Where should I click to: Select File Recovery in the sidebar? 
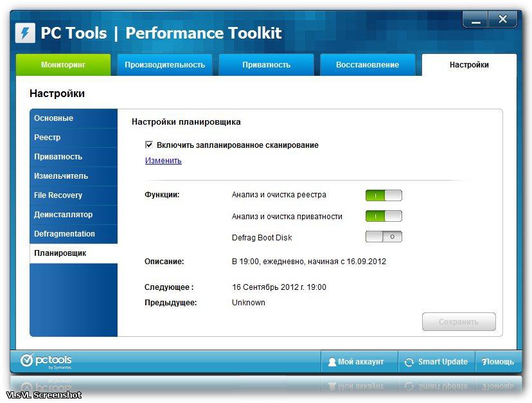tap(58, 195)
